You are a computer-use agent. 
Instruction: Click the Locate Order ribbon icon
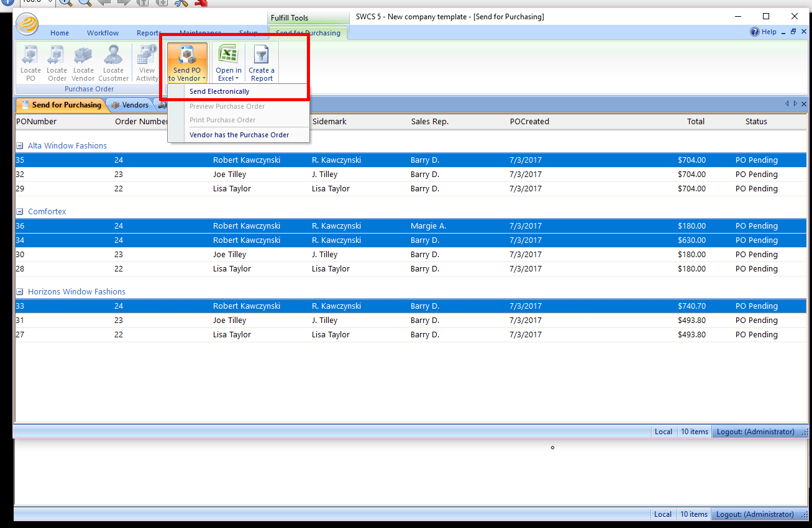tap(57, 63)
